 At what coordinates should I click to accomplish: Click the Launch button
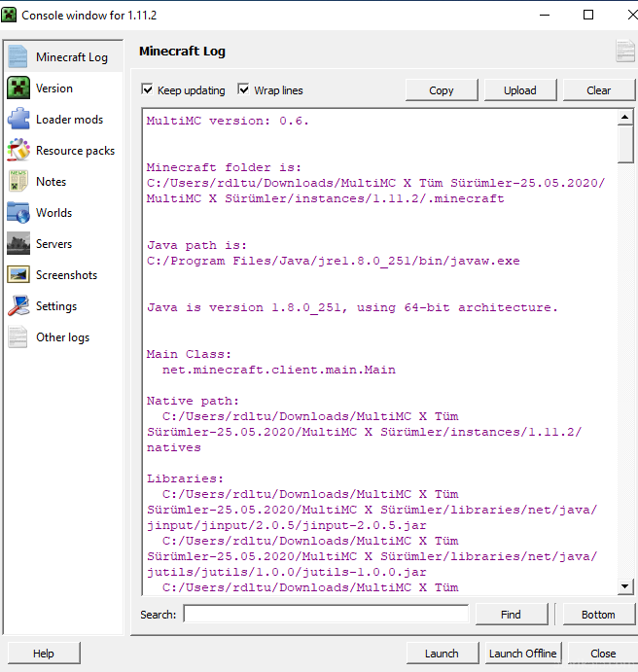tap(442, 654)
